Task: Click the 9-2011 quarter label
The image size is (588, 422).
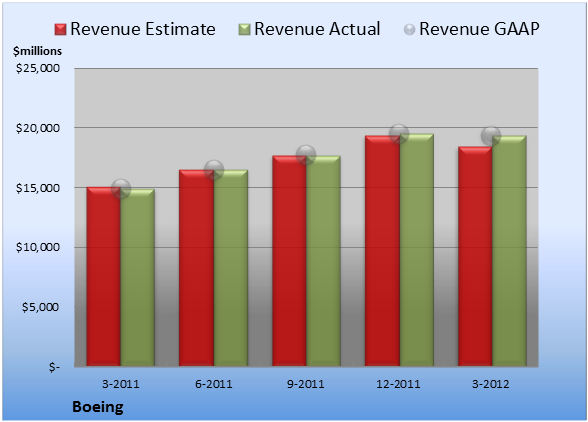Action: 306,384
